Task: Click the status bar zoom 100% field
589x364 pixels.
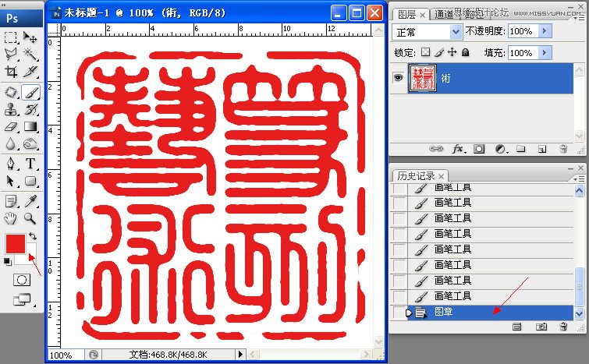Action: click(66, 355)
